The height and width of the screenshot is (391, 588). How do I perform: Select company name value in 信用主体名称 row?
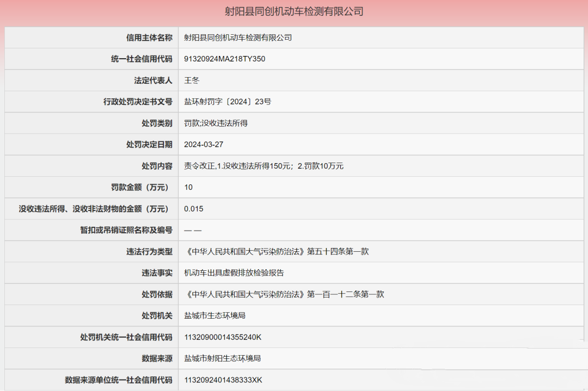(x=238, y=38)
